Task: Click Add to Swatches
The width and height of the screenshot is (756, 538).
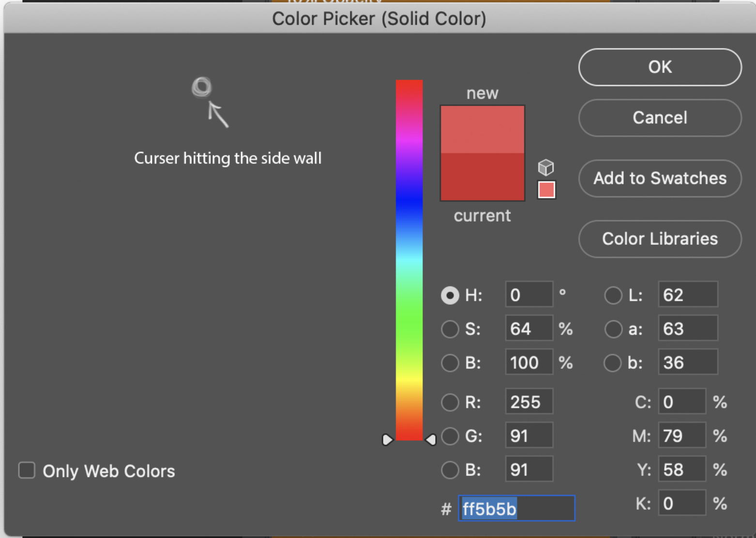Action: click(x=659, y=179)
